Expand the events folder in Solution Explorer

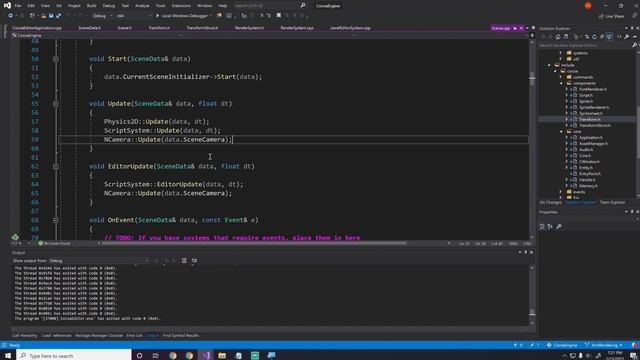pos(561,192)
